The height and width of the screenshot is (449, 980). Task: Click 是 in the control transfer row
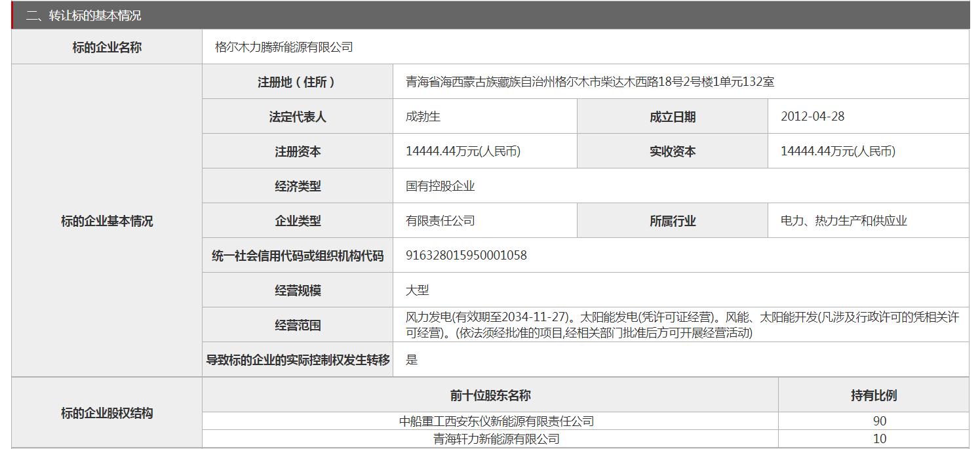[x=412, y=360]
